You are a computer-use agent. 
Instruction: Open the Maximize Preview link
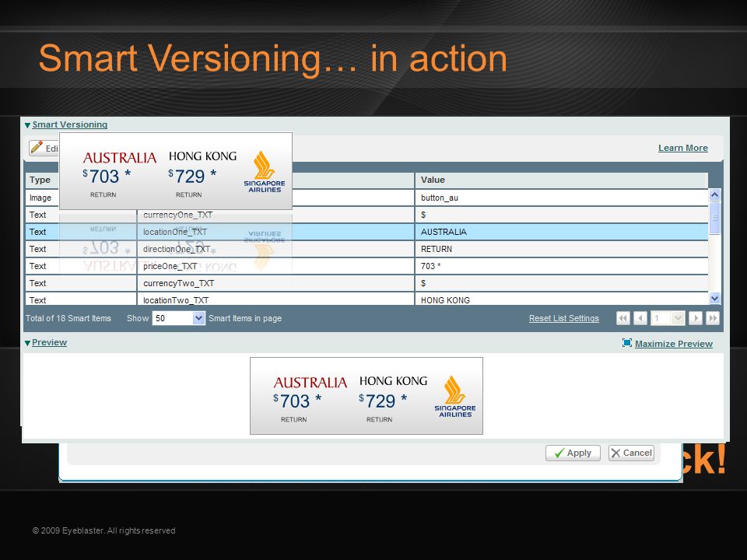[674, 344]
